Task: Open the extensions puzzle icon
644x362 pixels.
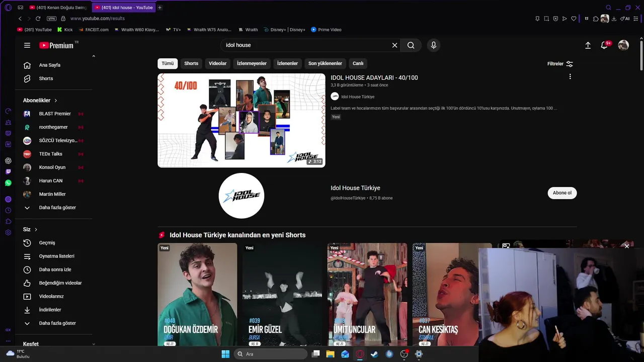Action: 596,19
